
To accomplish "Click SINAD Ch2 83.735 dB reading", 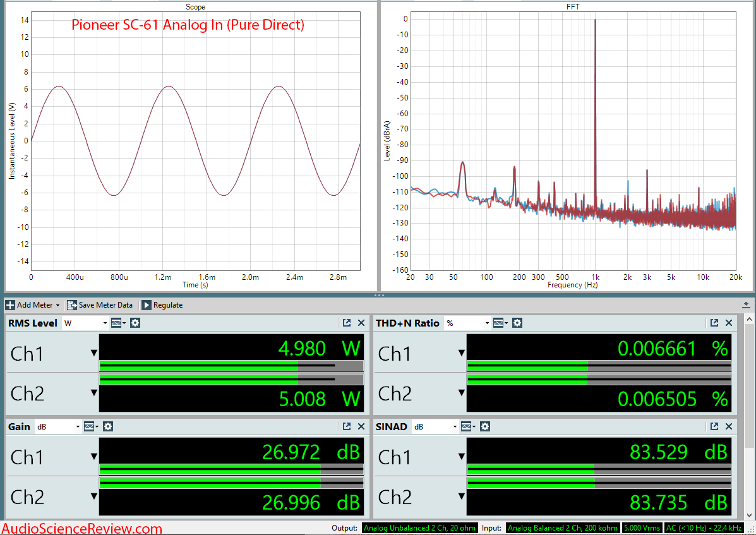I will (678, 503).
